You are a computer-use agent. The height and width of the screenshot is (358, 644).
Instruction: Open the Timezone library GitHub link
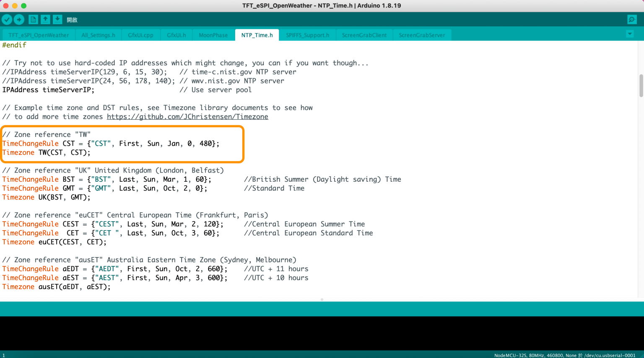pos(187,116)
